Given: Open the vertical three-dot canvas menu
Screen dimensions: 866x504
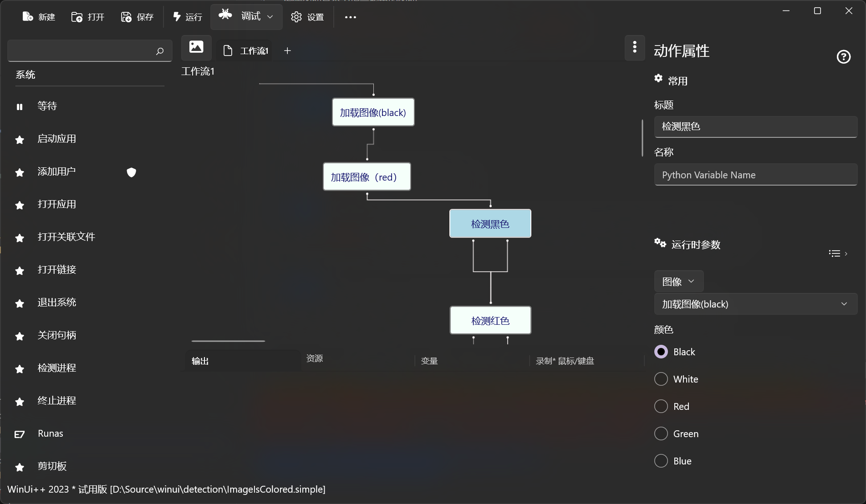Looking at the screenshot, I should pos(635,47).
